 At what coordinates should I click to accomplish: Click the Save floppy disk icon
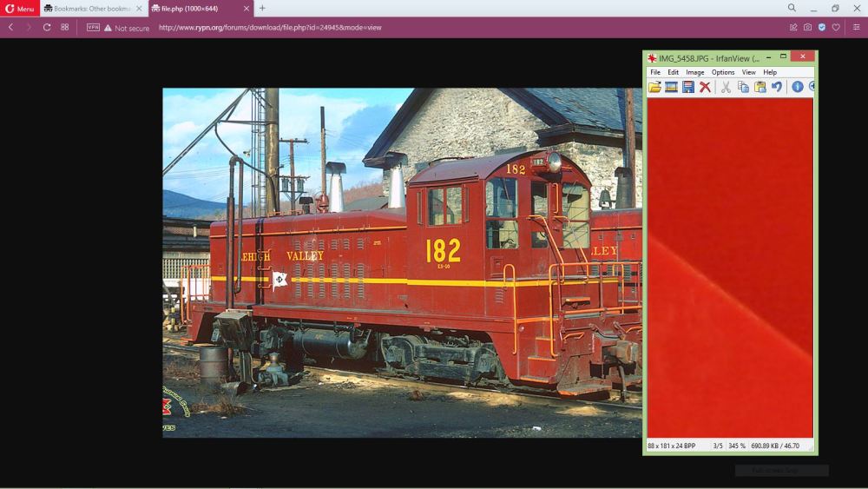pyautogui.click(x=688, y=87)
